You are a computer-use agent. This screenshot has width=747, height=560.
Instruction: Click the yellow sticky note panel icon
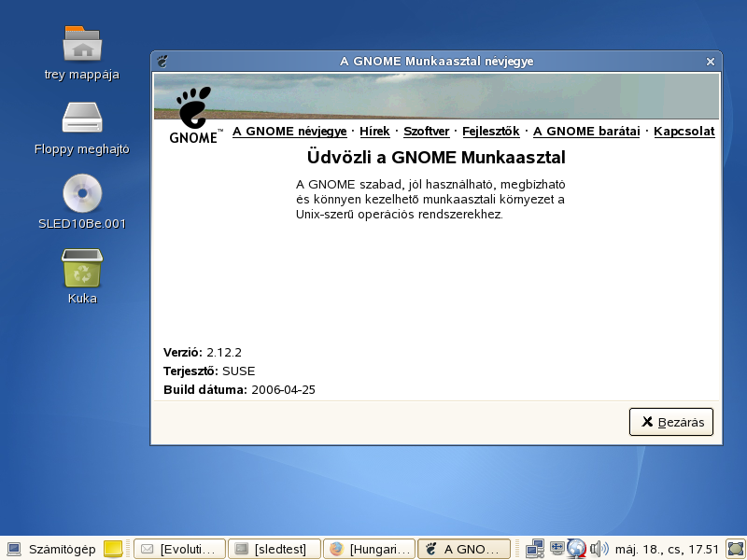[113, 549]
